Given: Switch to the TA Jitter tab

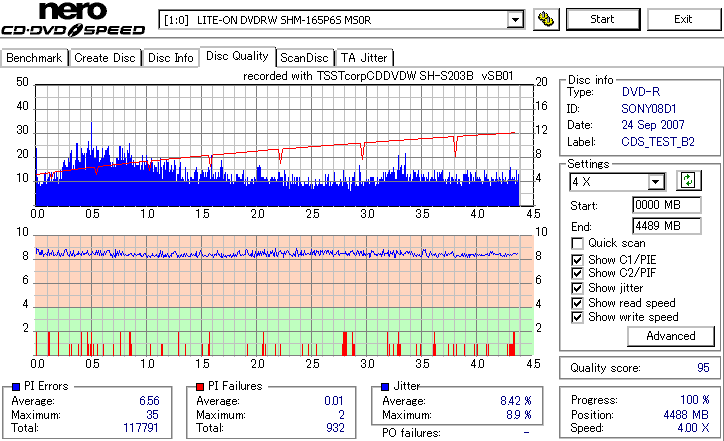Looking at the screenshot, I should click(x=364, y=58).
